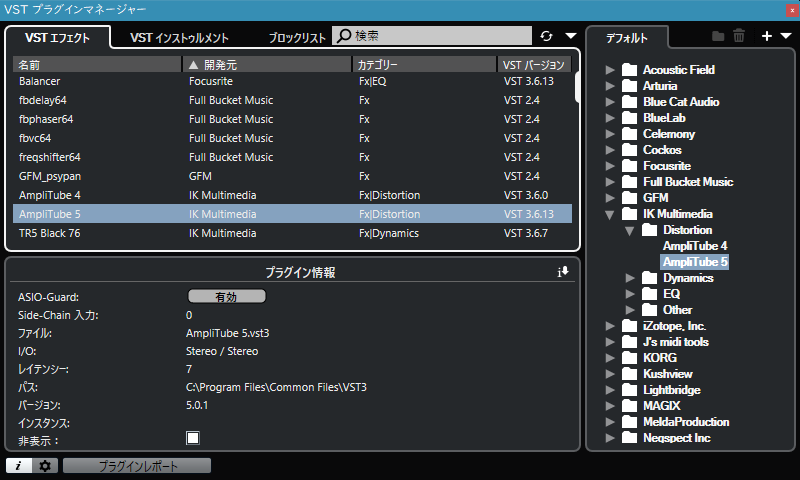
Task: Switch to the VST インストゥルメント tab
Action: pos(179,38)
